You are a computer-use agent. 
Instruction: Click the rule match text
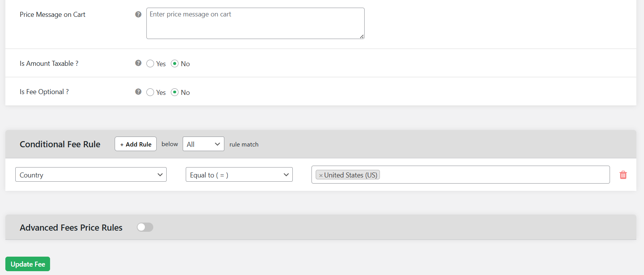pos(244,144)
